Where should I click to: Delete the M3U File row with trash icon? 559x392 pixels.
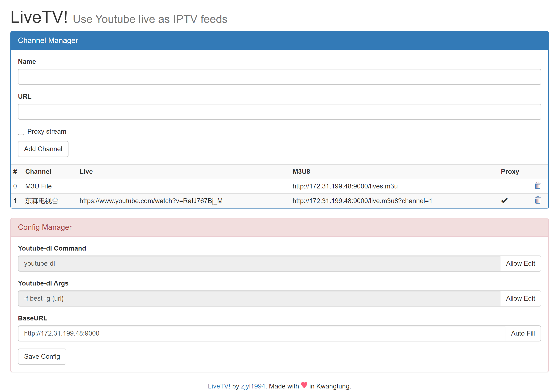pyautogui.click(x=537, y=186)
